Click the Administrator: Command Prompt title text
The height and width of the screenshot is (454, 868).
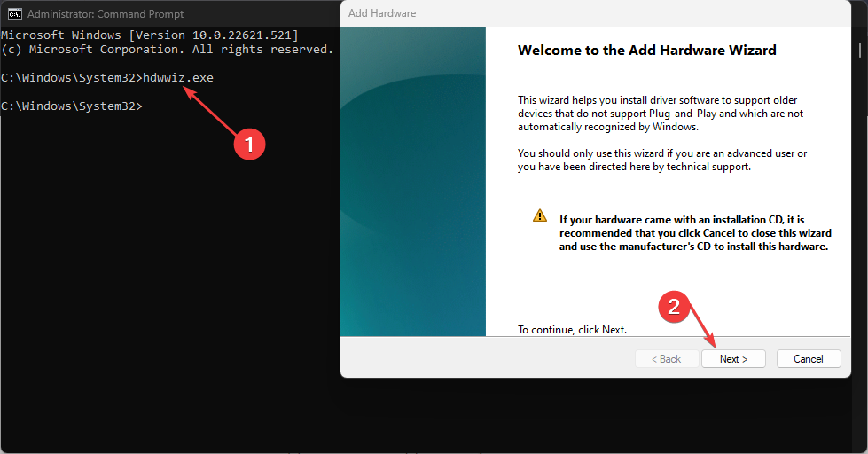pos(106,14)
